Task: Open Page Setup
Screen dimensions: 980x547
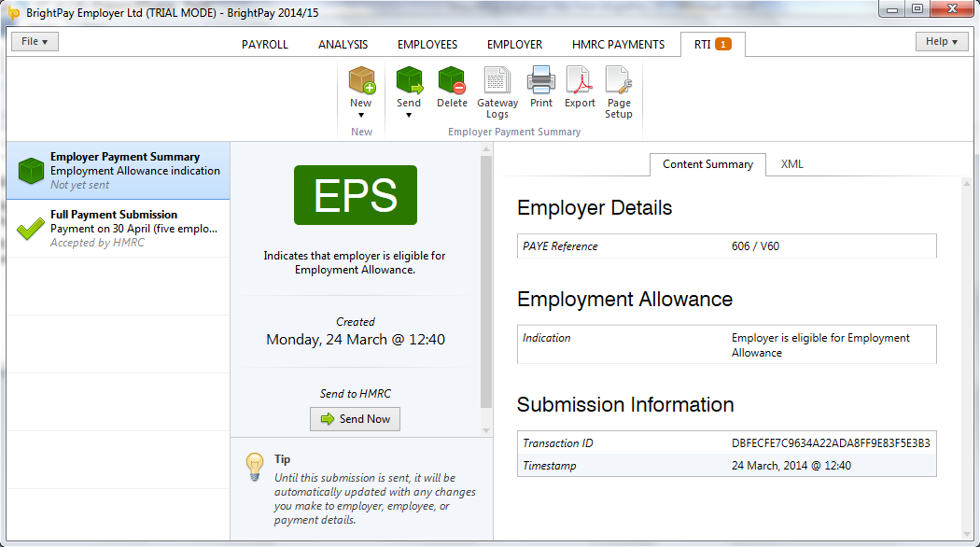Action: [x=618, y=92]
